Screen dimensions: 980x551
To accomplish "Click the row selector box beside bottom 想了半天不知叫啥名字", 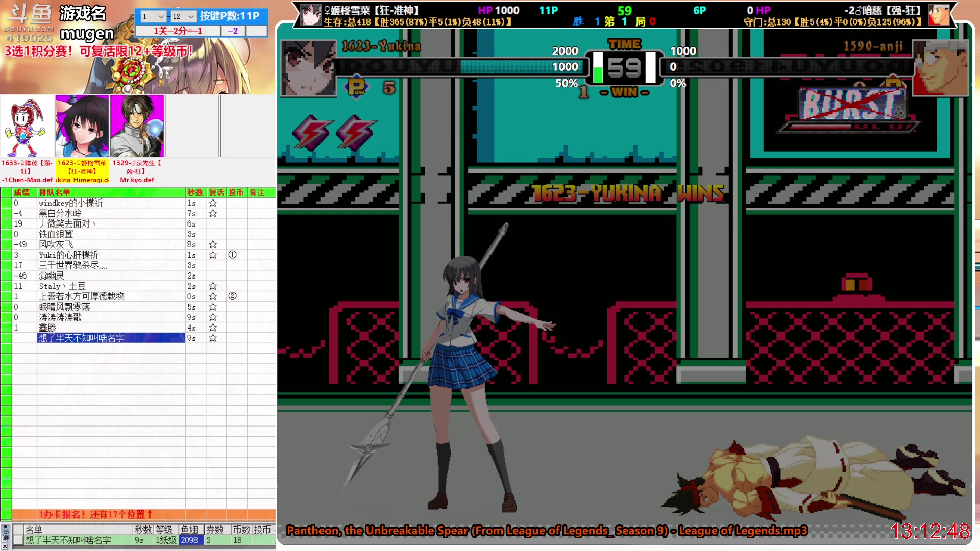I will (18, 540).
